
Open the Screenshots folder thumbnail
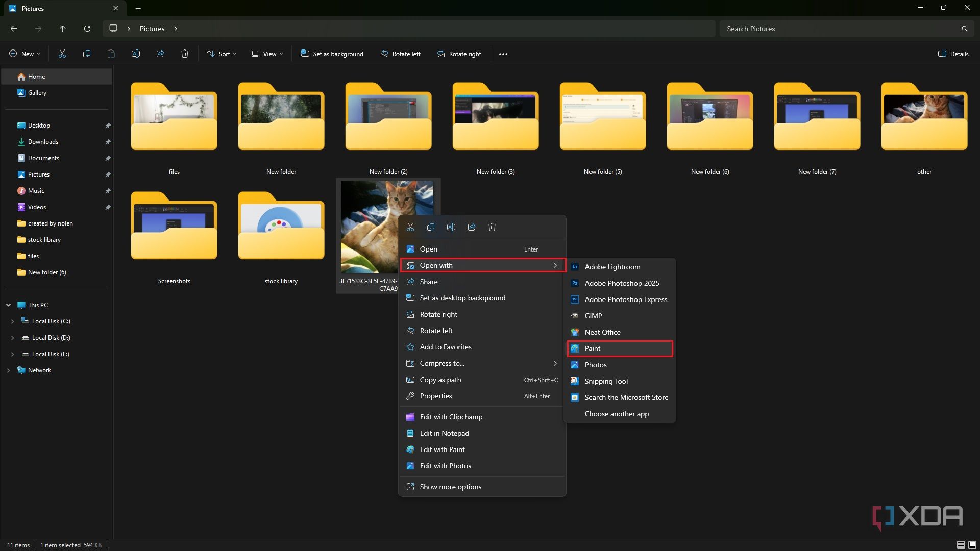point(174,227)
